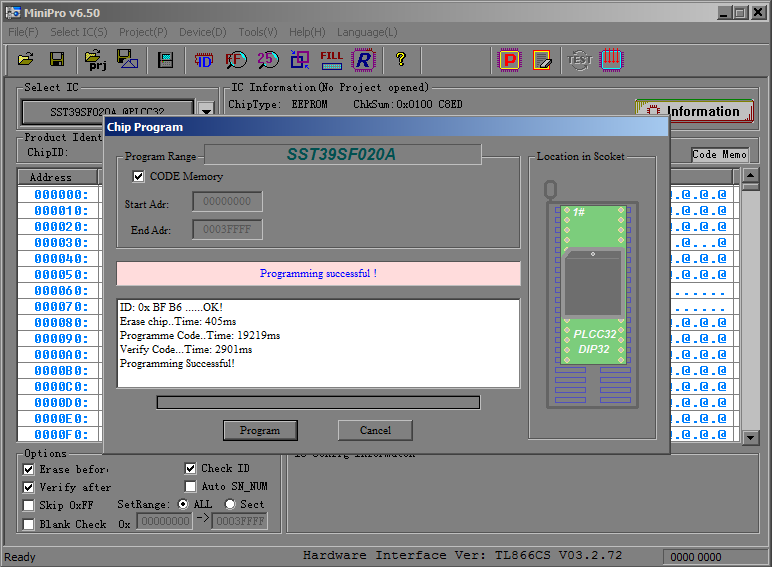Click the 'Verify Code...Time: 2901ms' log line
This screenshot has width=772, height=567.
pos(186,349)
